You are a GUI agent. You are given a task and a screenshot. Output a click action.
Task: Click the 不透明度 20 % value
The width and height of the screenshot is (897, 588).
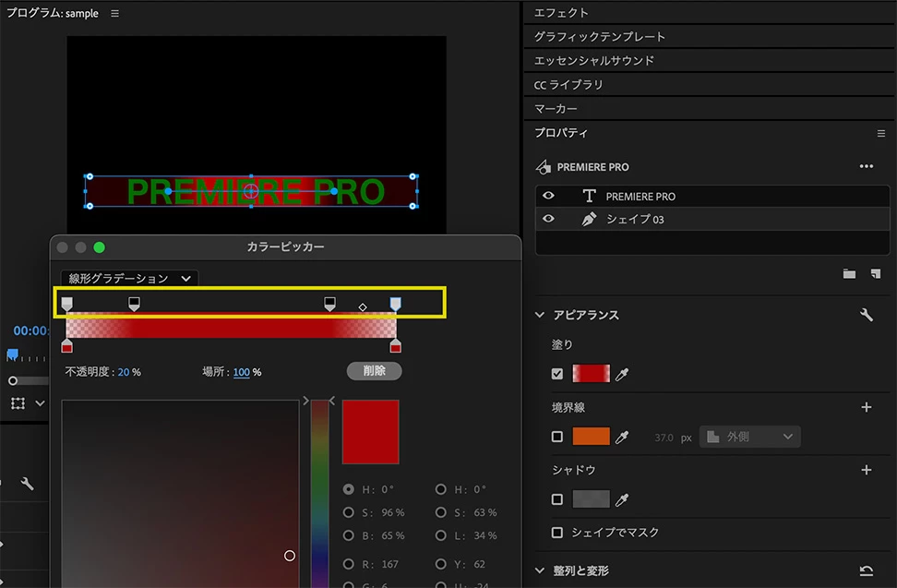point(124,372)
